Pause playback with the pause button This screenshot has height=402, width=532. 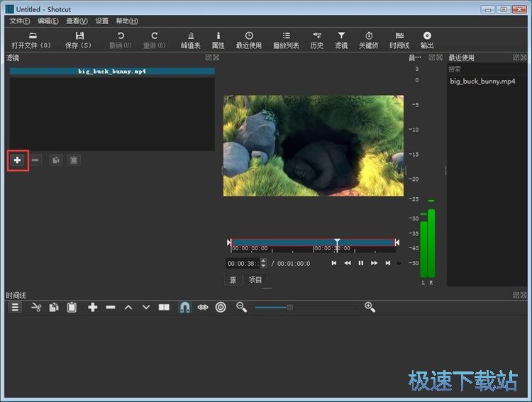click(360, 263)
